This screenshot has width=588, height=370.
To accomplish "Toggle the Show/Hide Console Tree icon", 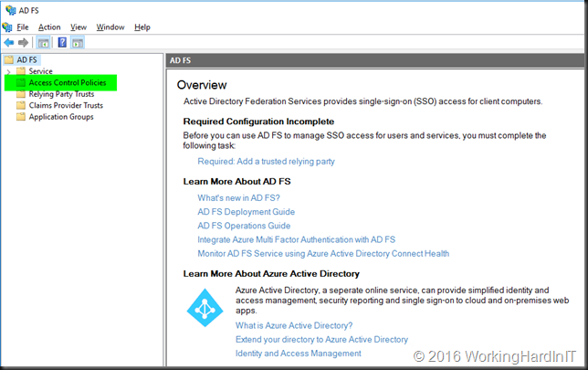I will (x=44, y=43).
